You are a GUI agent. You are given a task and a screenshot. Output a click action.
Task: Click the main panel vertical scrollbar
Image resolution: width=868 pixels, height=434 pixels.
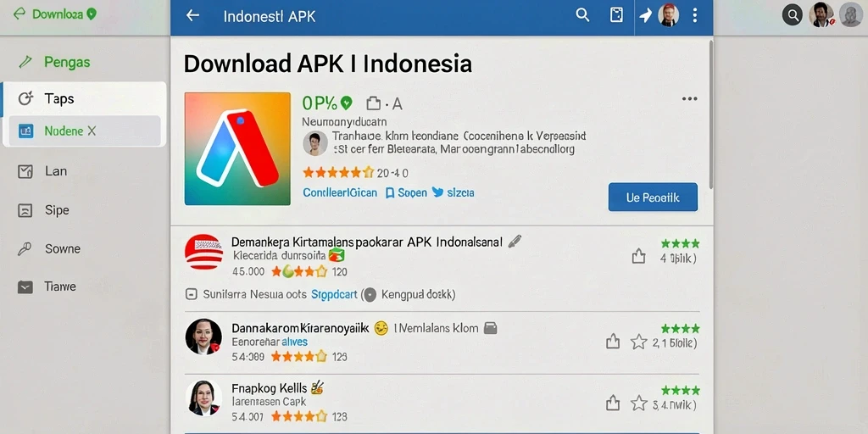click(711, 114)
